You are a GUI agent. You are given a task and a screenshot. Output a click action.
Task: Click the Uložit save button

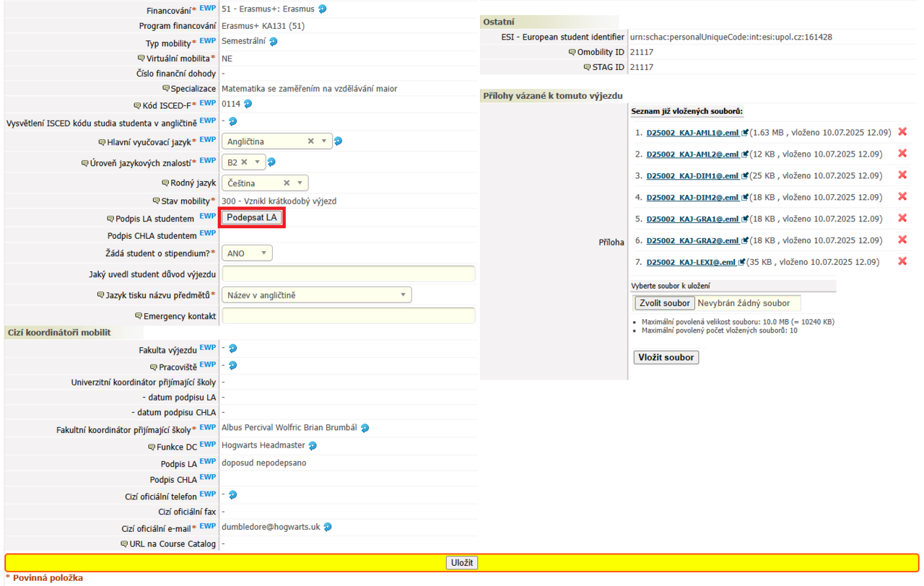[462, 563]
